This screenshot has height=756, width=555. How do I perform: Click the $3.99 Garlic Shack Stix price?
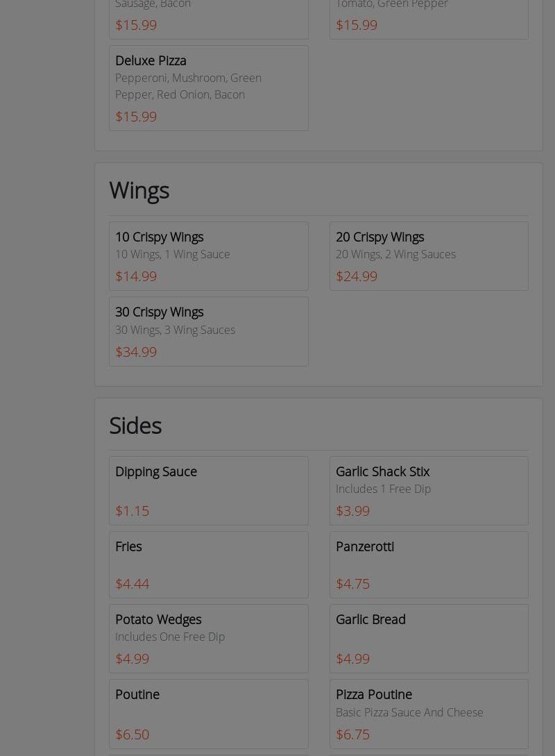[x=352, y=510]
